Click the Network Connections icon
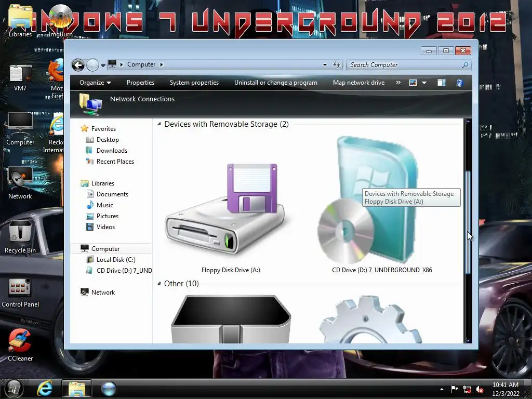This screenshot has width=532, height=399. click(90, 104)
